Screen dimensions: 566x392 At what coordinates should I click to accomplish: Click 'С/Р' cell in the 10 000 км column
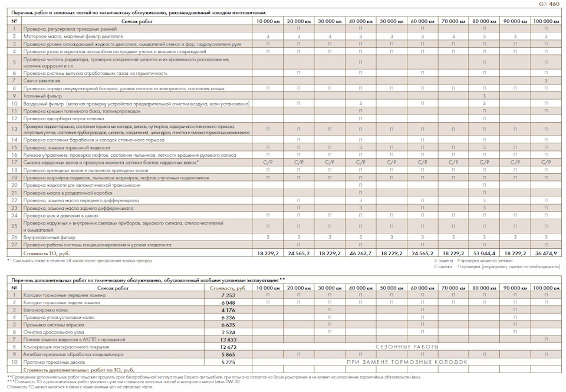coord(268,163)
